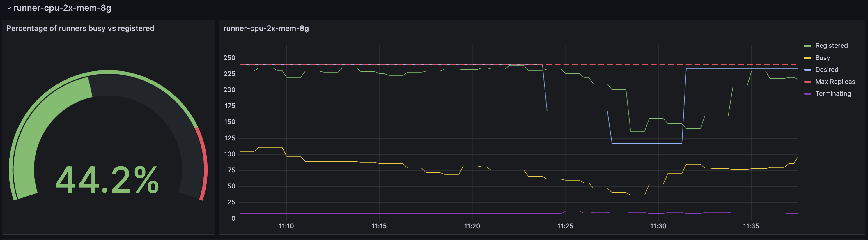Toggle the Terminating series in legend
Image resolution: width=868 pixels, height=240 pixels.
[x=833, y=94]
